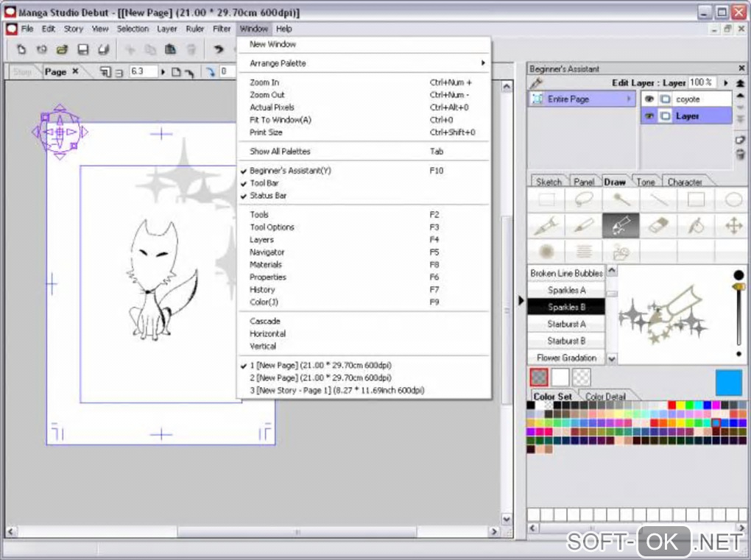The image size is (751, 560).
Task: Expand the Arrange Palette submenu
Action: point(364,63)
